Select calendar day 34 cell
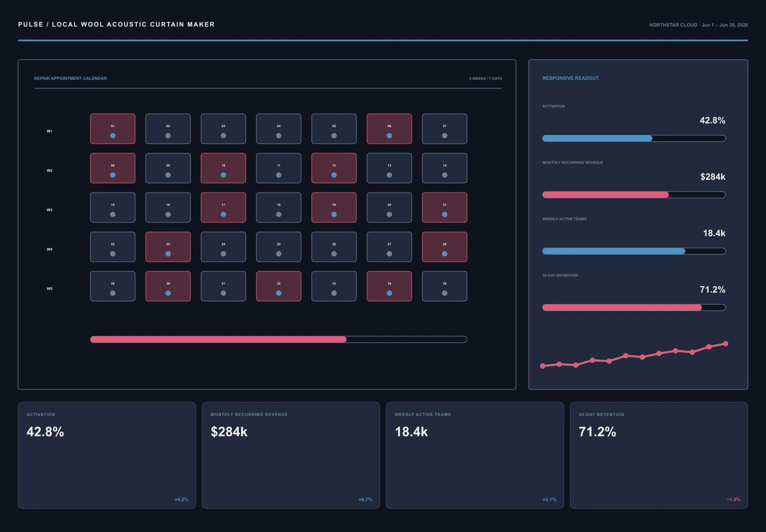This screenshot has height=532, width=766. pyautogui.click(x=389, y=286)
